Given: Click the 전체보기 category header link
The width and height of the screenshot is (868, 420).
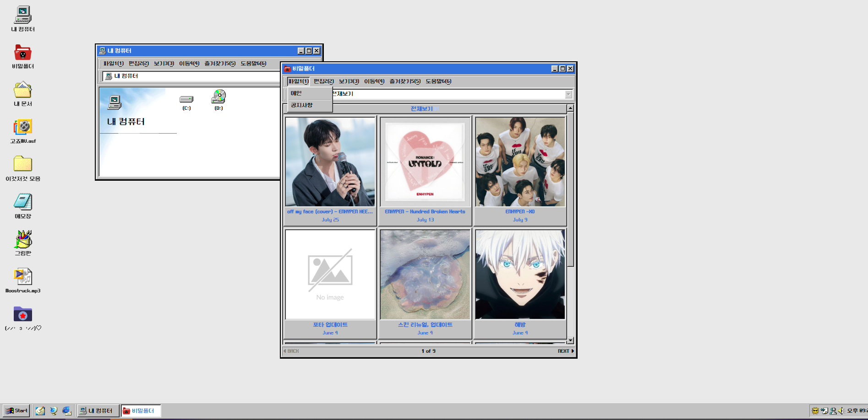Looking at the screenshot, I should click(x=421, y=108).
